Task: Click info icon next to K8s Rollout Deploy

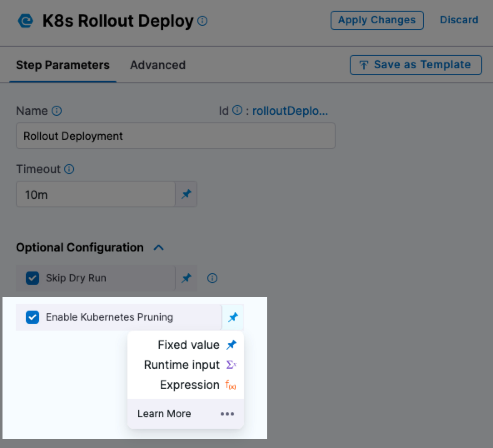Action: [x=202, y=21]
